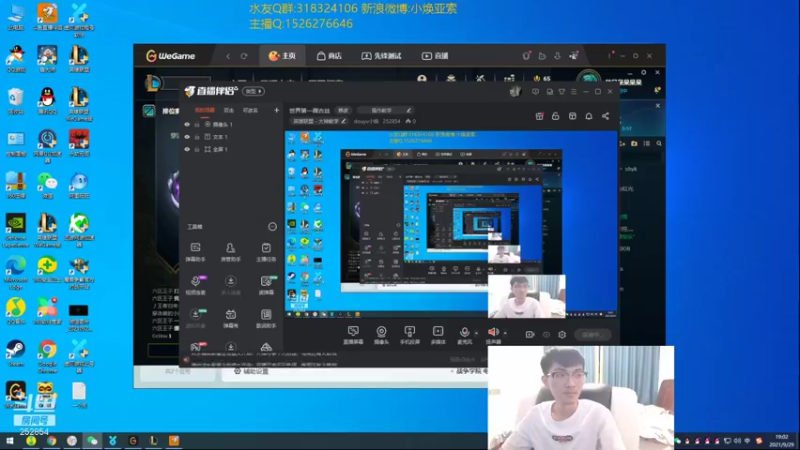Open 弹幕助手 tool
800x450 pixels.
[x=195, y=252]
